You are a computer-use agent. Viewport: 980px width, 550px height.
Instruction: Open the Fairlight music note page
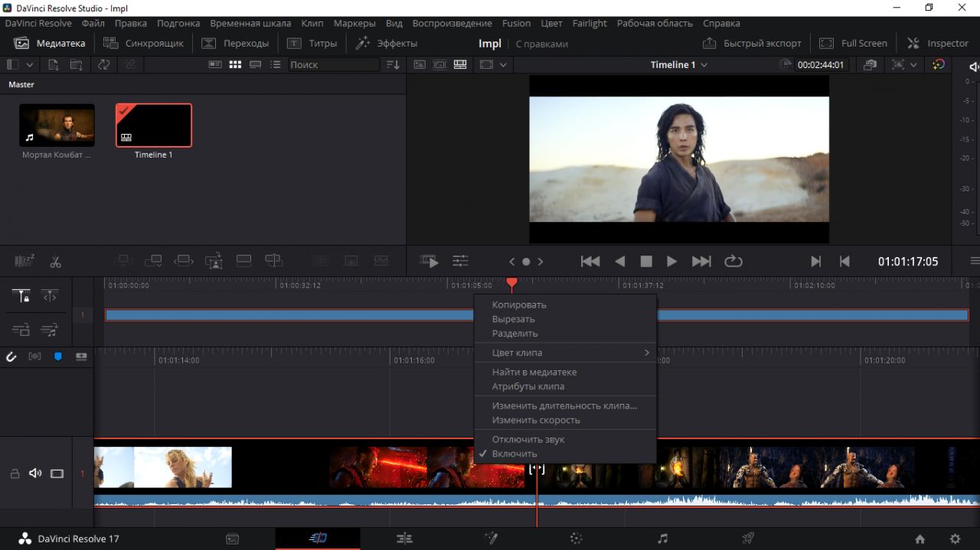click(663, 539)
